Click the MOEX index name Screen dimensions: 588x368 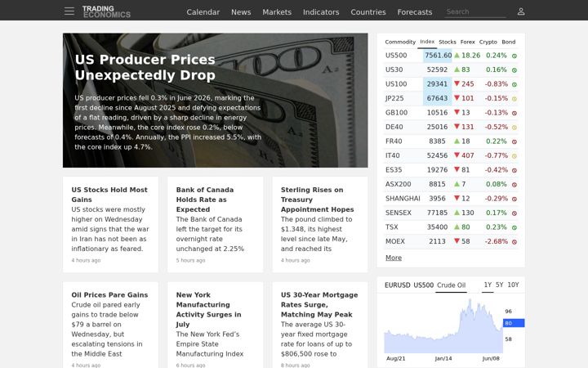tap(395, 241)
